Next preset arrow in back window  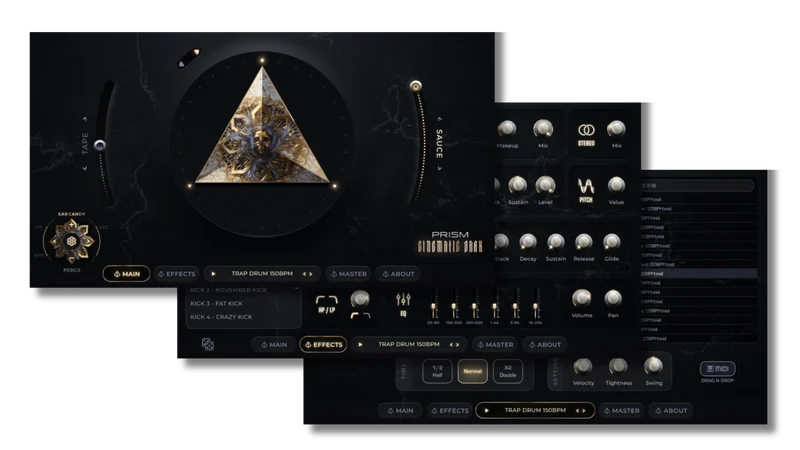tap(584, 410)
